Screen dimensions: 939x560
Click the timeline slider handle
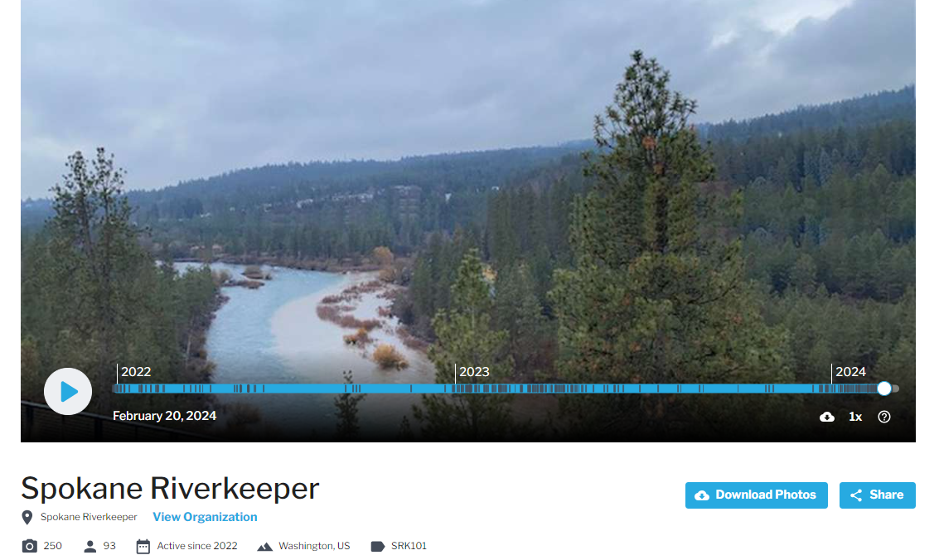(884, 389)
